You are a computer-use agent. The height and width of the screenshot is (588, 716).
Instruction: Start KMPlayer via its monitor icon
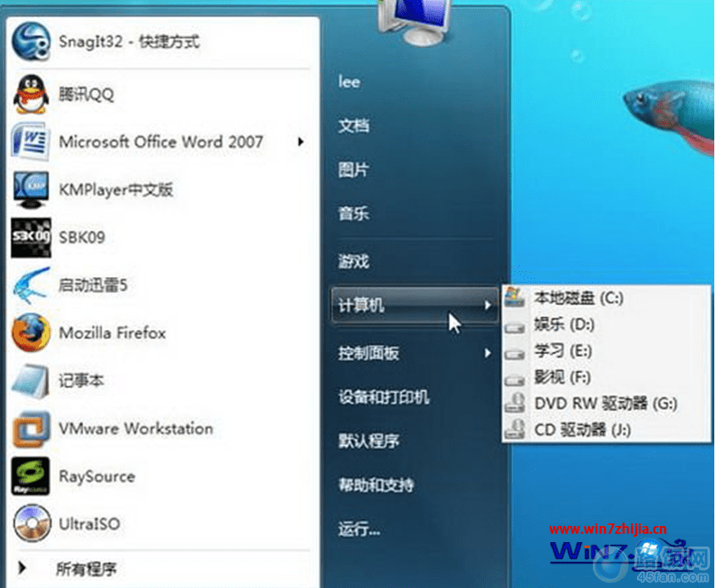(31, 189)
